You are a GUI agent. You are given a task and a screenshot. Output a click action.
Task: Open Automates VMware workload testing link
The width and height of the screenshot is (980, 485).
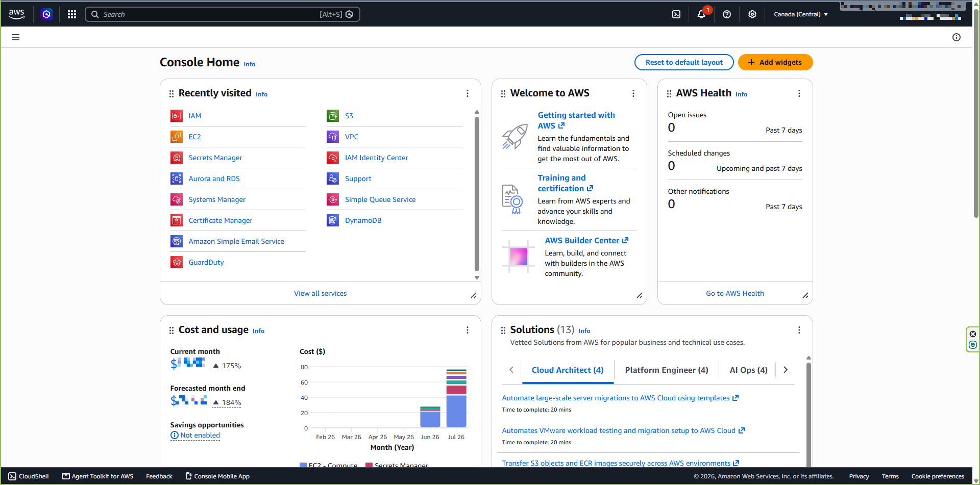tap(623, 430)
